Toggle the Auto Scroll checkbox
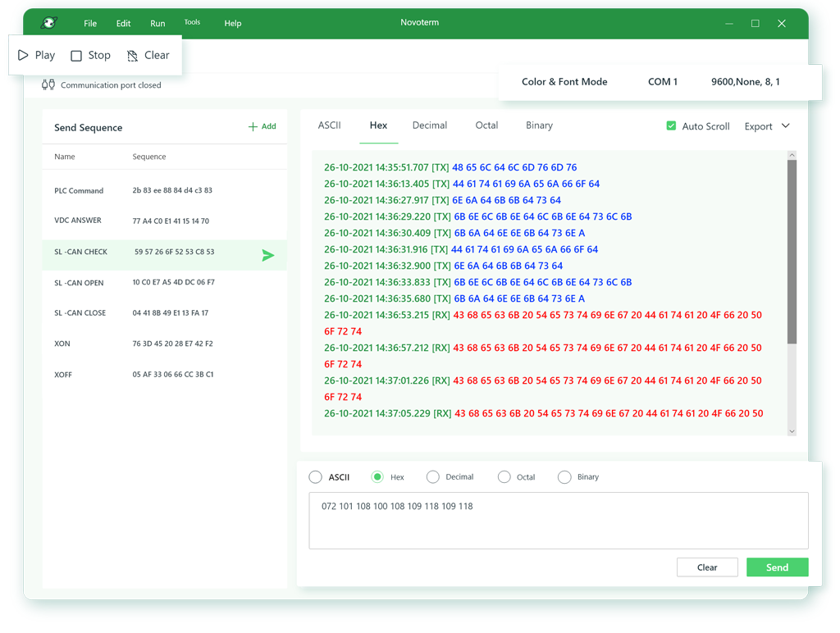 (671, 125)
